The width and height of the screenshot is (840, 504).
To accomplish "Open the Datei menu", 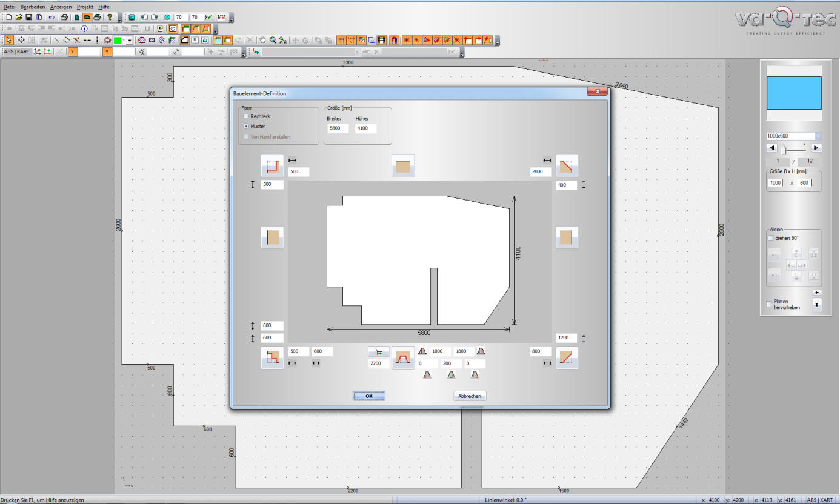I will 9,6.
